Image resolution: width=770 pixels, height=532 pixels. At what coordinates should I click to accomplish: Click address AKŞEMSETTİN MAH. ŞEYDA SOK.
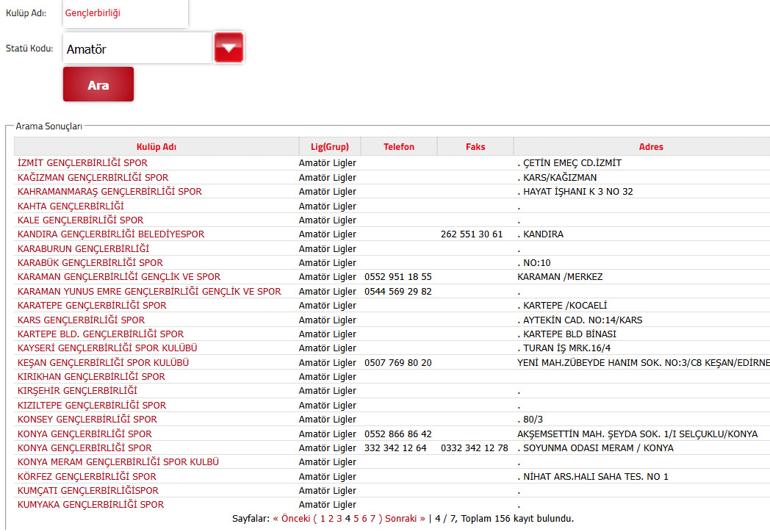point(638,434)
